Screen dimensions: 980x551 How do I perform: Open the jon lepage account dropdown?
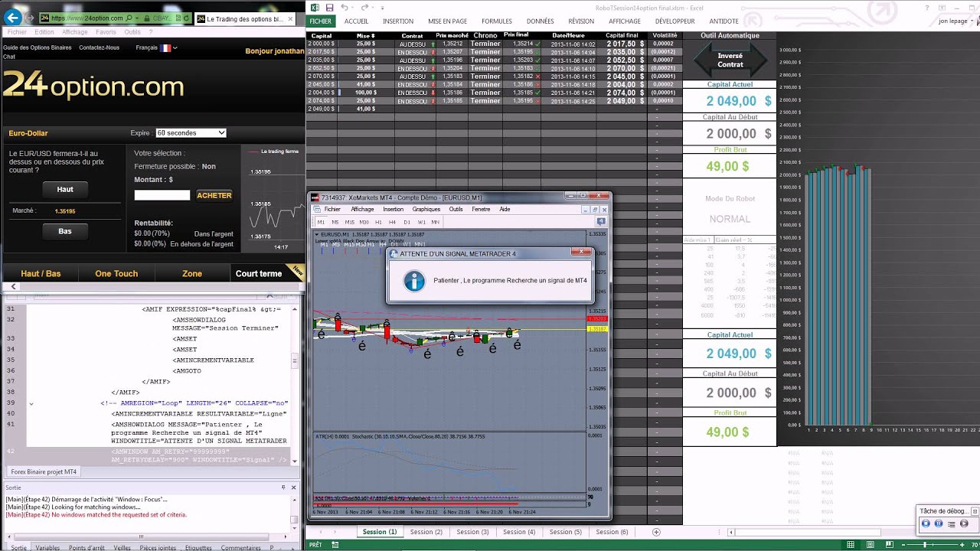(x=957, y=21)
